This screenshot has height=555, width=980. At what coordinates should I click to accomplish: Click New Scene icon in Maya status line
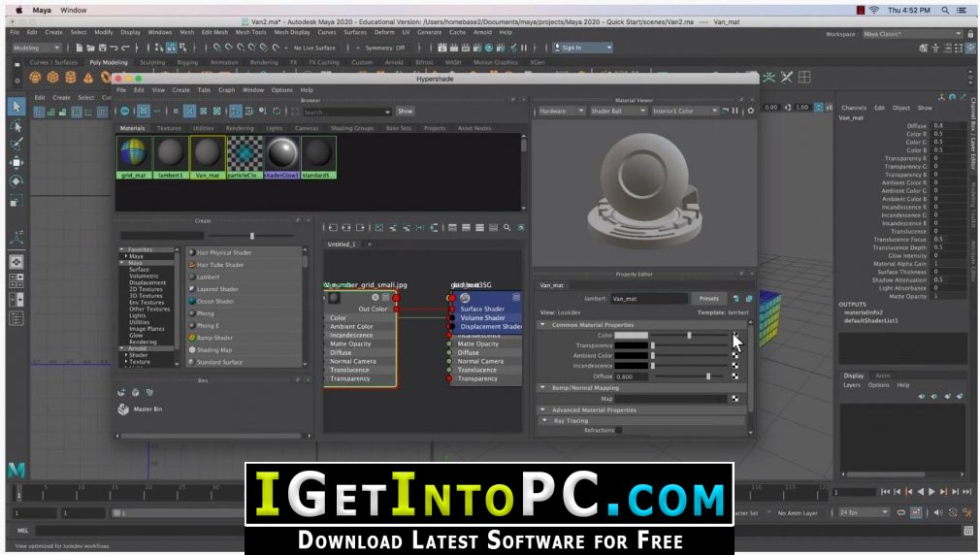80,48
